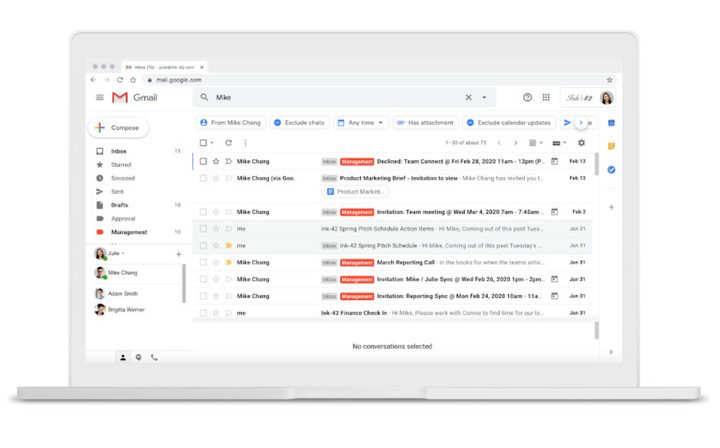Open the More options three-dot menu
This screenshot has width=720, height=448.
pos(245,143)
